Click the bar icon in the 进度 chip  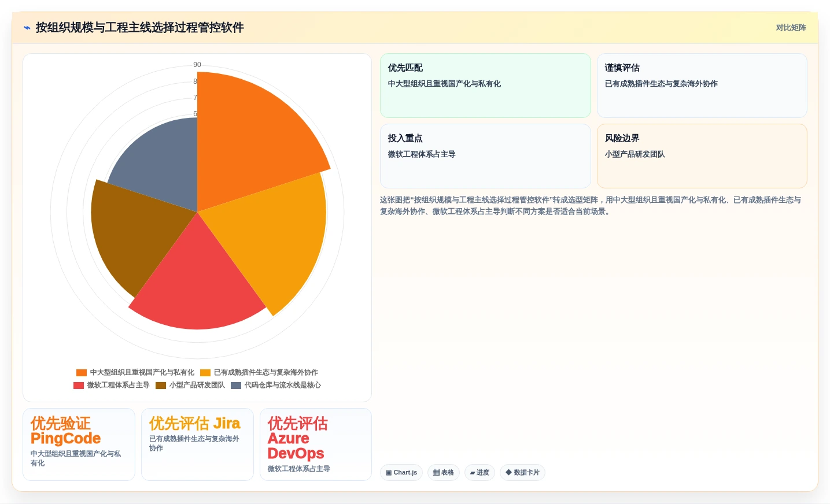coord(473,473)
